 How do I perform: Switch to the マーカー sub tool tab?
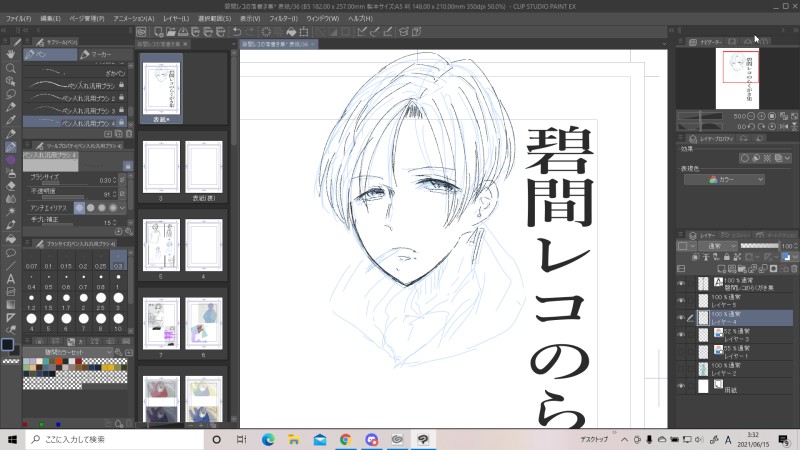(x=105, y=54)
